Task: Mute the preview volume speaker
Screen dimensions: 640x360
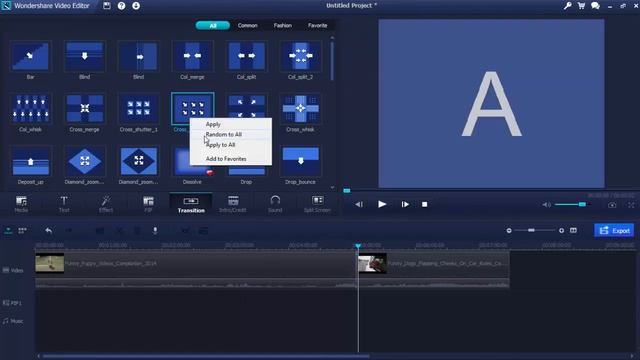Action: tap(546, 204)
